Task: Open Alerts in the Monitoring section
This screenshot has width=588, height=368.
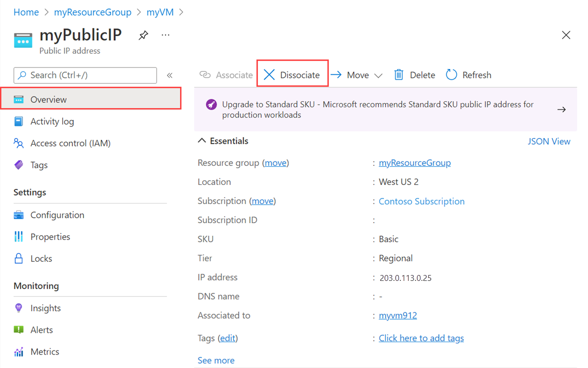Action: (x=42, y=330)
